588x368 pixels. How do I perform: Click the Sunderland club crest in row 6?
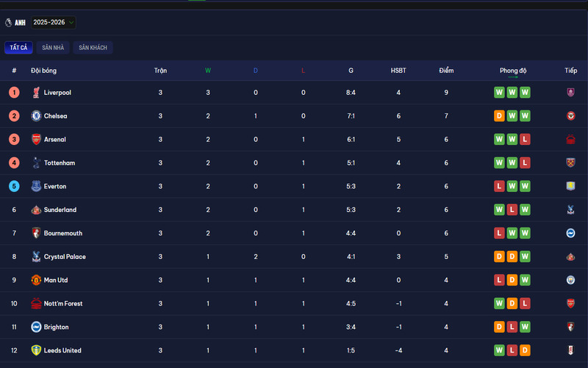click(x=36, y=210)
